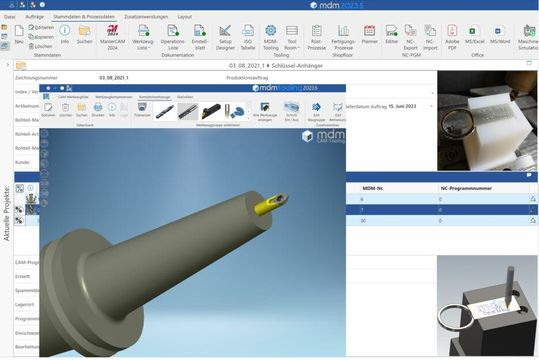Select CAM Werkzeugliste tab in tooling window

(x=73, y=97)
